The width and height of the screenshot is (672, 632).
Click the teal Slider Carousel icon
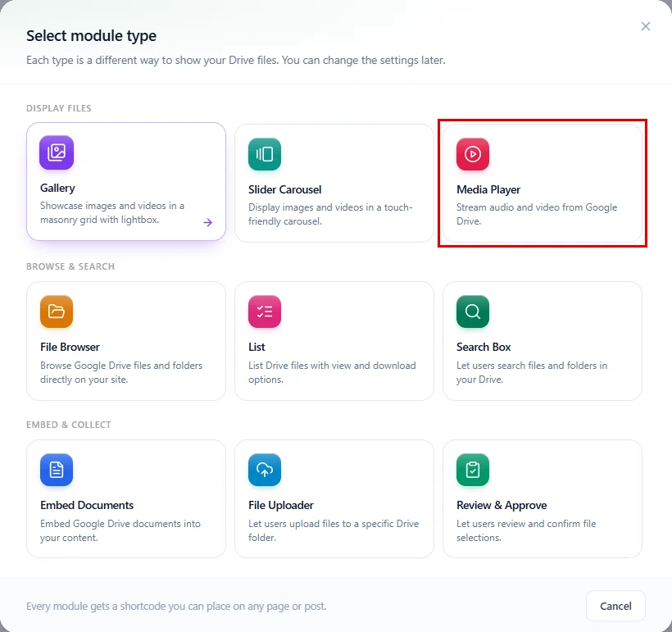tap(265, 154)
